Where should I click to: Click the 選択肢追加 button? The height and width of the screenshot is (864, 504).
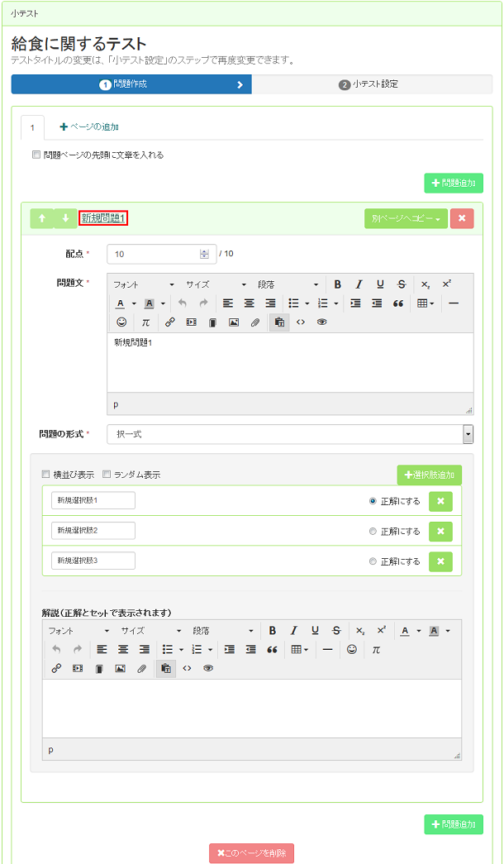point(430,475)
